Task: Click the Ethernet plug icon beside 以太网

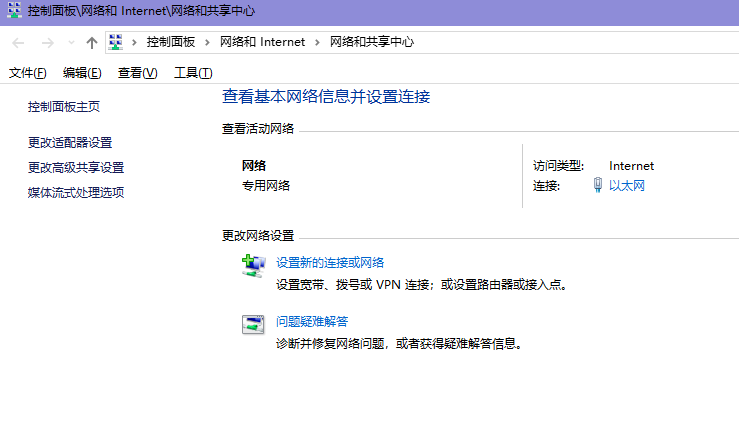Action: [x=598, y=185]
